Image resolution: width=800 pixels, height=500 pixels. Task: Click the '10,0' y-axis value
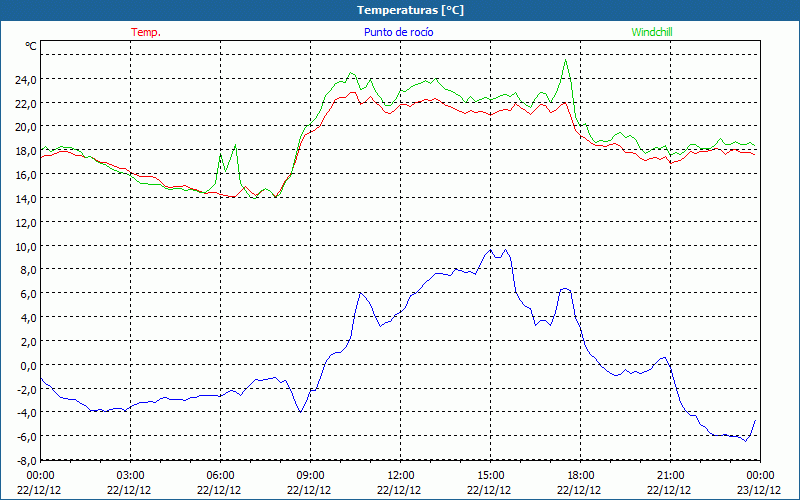click(26, 247)
